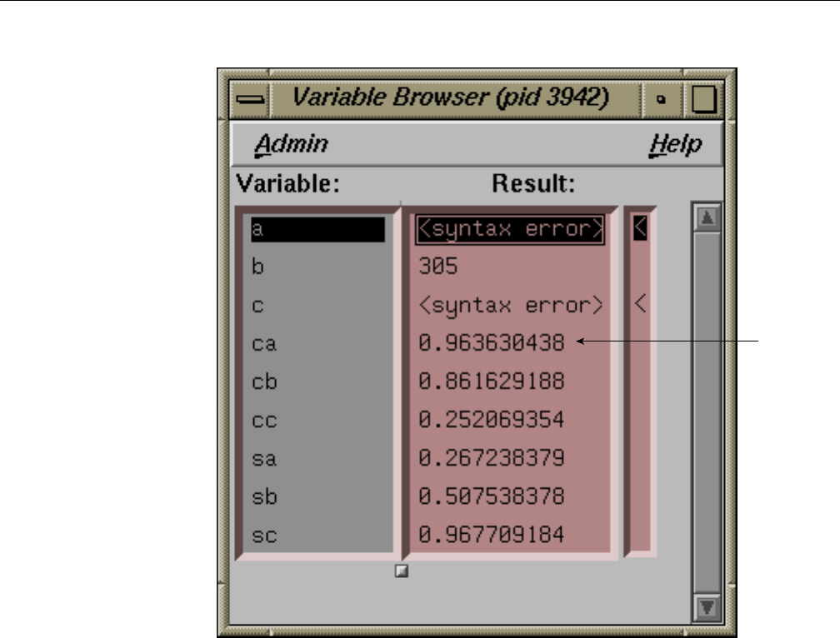Image resolution: width=840 pixels, height=638 pixels.
Task: Click the pane resize sash handle
Action: [402, 571]
